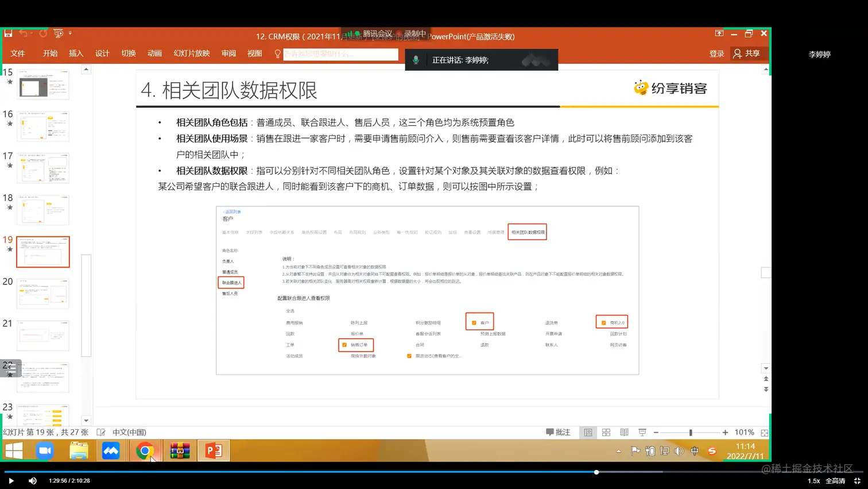The image size is (868, 489).
Task: Toggle the 销售订单 checkbox
Action: point(344,345)
